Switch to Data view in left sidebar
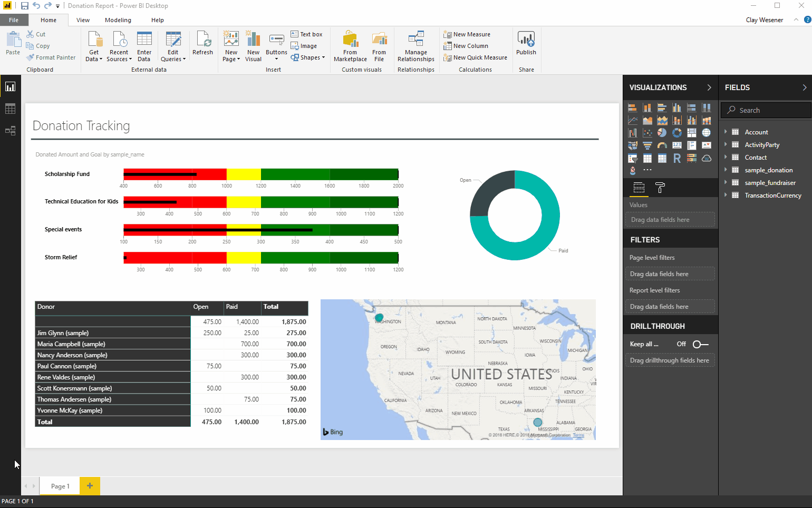Screen dimensions: 812x508 click(x=10, y=109)
